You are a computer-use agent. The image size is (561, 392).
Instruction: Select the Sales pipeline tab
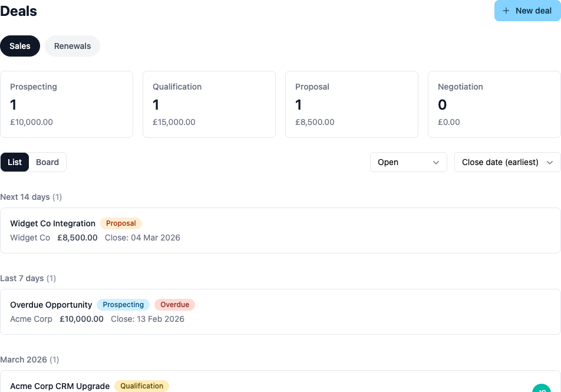tap(20, 46)
